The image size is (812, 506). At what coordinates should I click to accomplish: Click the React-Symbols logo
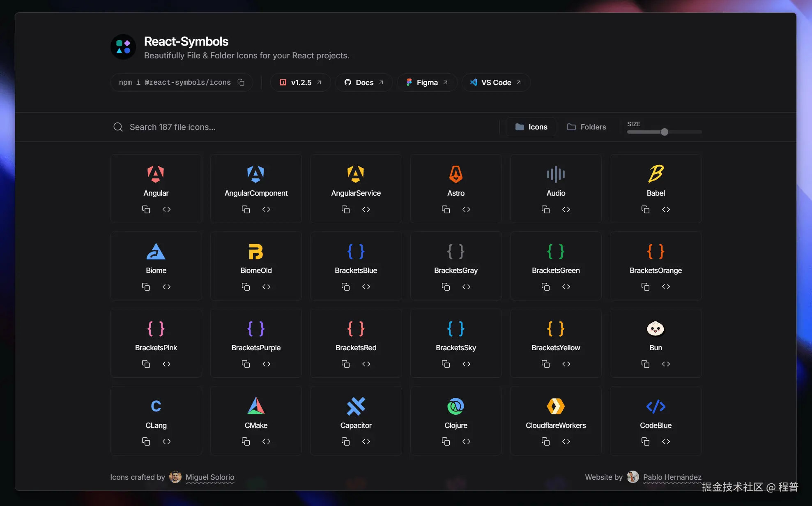[123, 47]
